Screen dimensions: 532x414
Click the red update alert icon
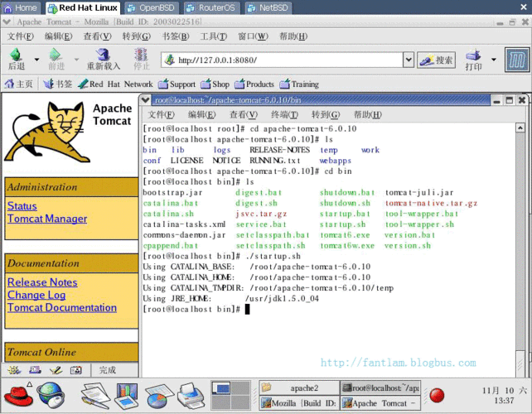tap(437, 395)
